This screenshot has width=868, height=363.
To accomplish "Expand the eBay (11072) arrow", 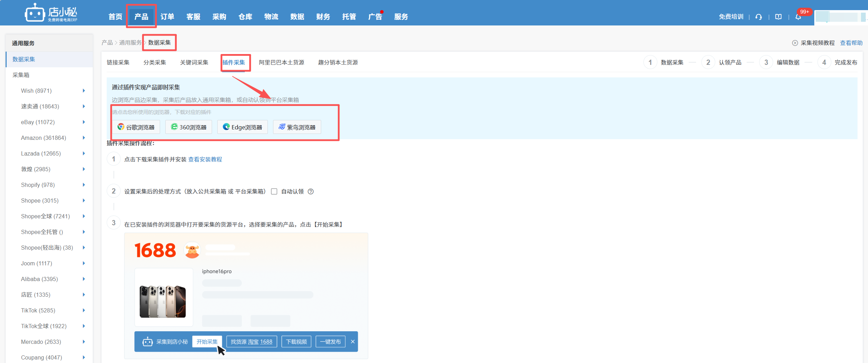I will click(84, 122).
